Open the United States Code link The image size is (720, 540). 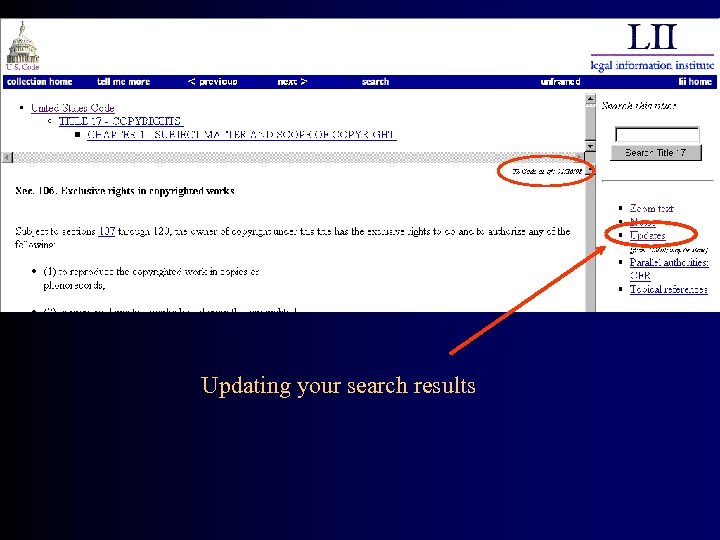tap(73, 108)
